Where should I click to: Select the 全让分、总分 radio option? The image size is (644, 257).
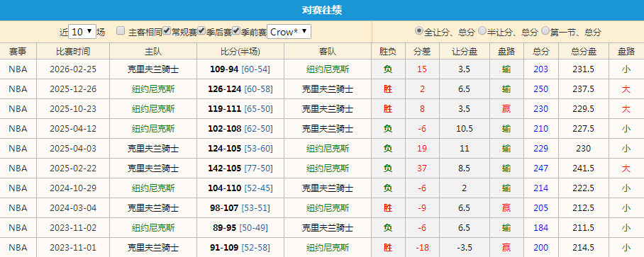pos(419,30)
